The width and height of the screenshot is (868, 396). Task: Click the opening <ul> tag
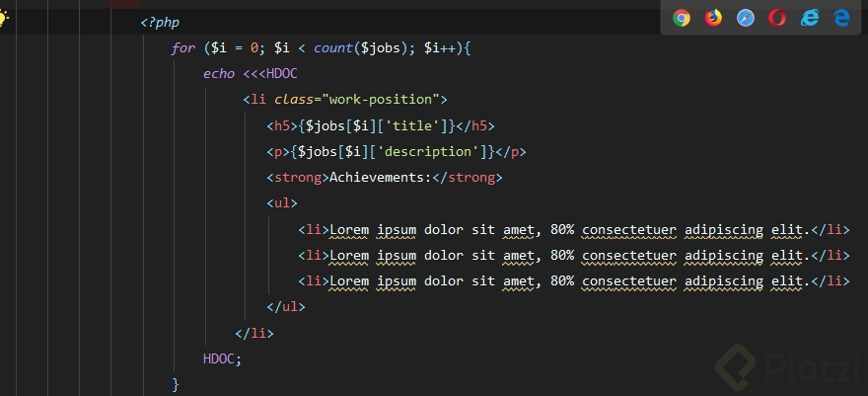pos(282,203)
